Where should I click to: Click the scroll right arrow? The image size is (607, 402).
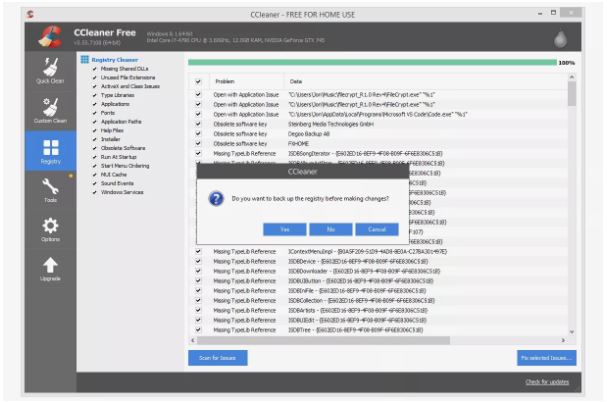[563, 340]
